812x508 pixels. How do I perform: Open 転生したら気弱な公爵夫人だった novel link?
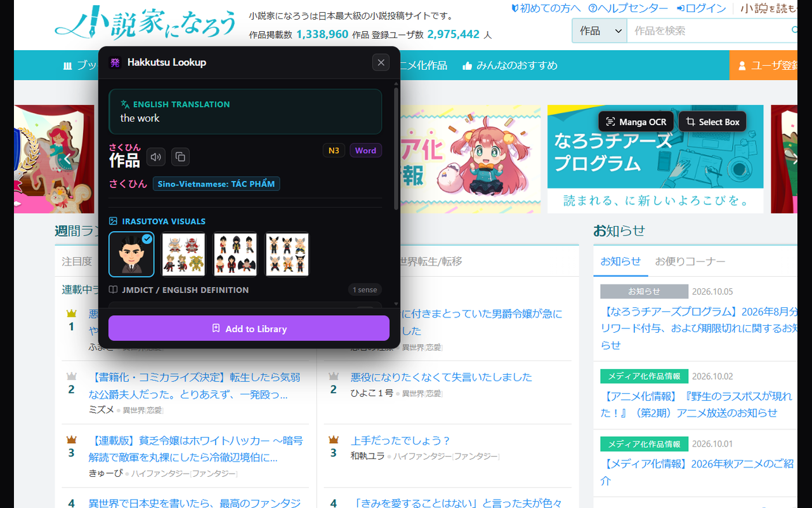point(194,385)
